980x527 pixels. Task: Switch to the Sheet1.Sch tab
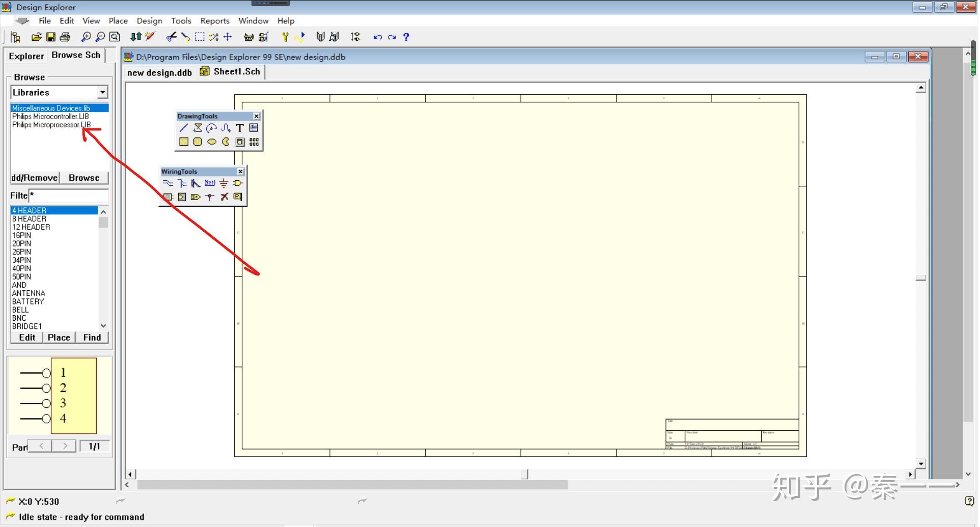tap(231, 72)
